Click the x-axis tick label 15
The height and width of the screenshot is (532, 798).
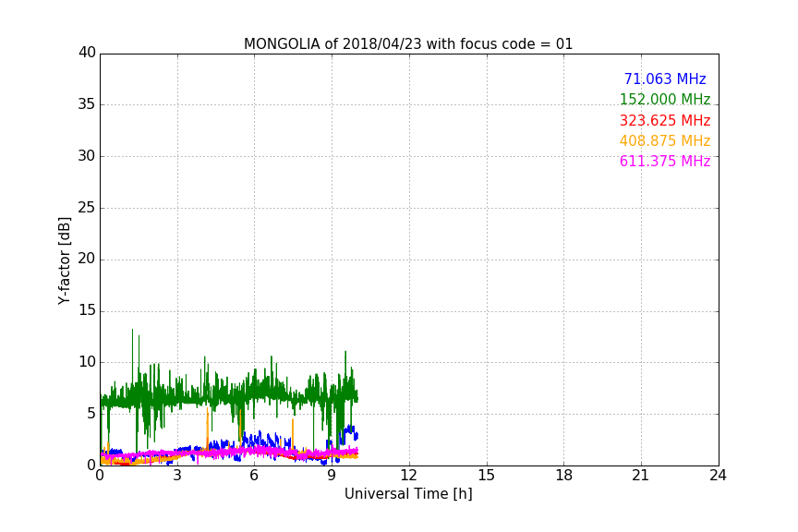(486, 476)
